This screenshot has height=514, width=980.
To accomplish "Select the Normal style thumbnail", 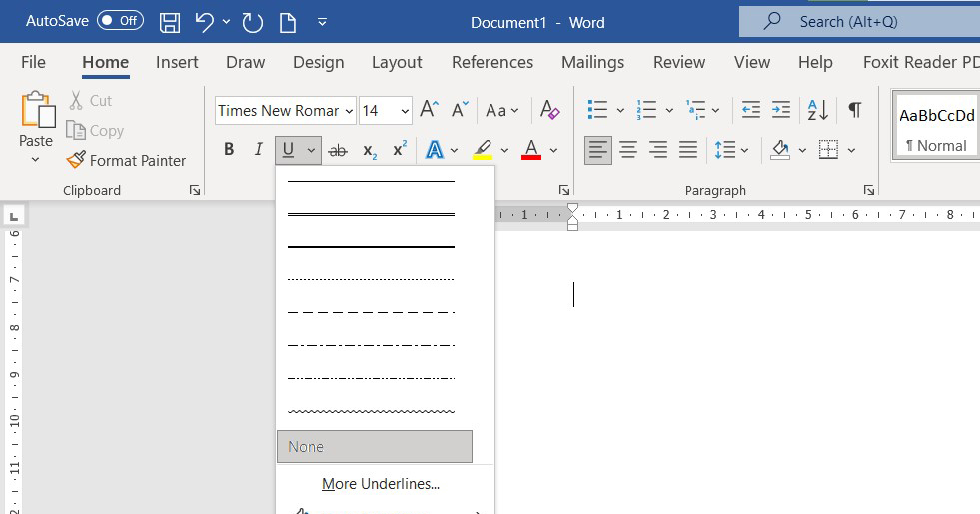I will (936, 127).
